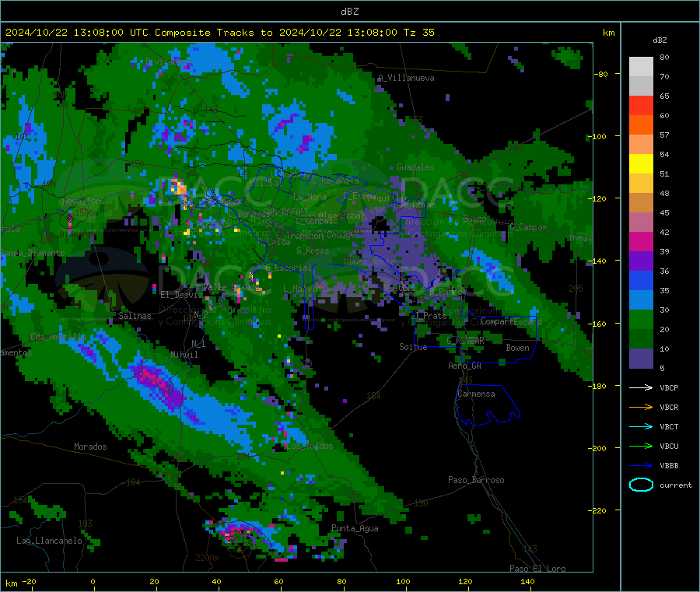Viewport: 700px width, 592px height.
Task: Click the 'Paso_Barroso' place label
Action: [x=476, y=480]
